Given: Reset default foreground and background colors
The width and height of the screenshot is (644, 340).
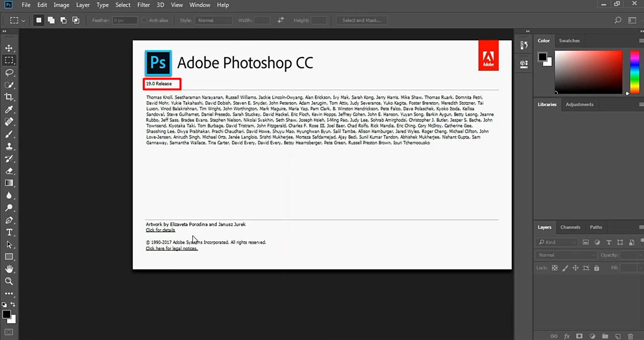Looking at the screenshot, I should click(x=5, y=305).
